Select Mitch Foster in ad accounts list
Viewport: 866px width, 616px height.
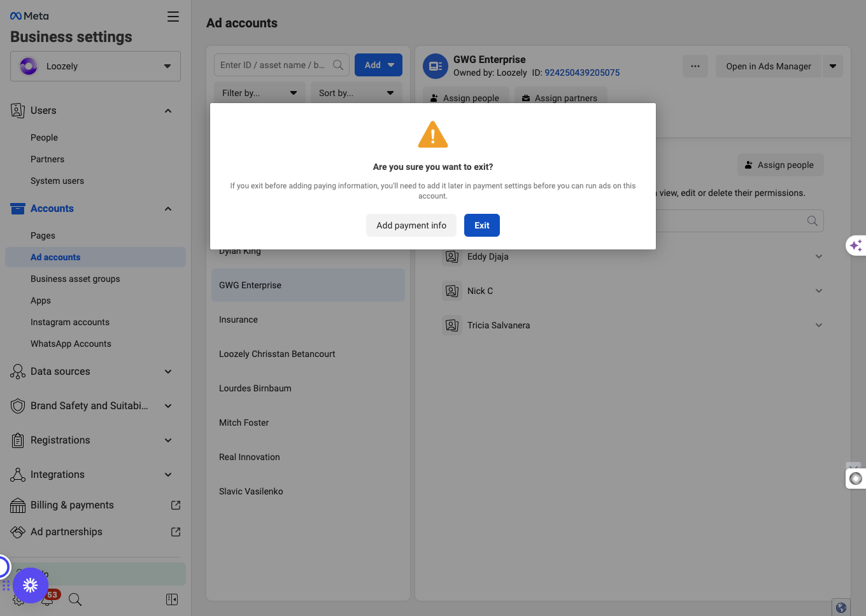click(308, 423)
